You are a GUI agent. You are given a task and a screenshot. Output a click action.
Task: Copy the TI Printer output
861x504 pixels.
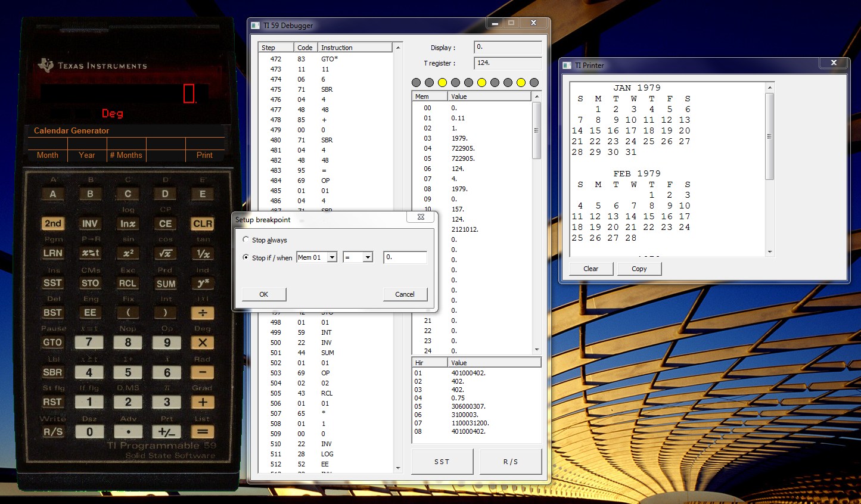click(639, 269)
